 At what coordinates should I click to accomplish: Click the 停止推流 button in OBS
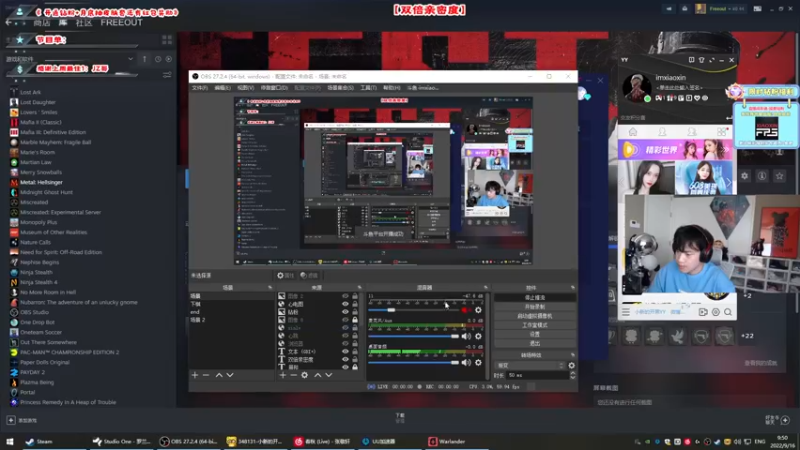(x=535, y=297)
